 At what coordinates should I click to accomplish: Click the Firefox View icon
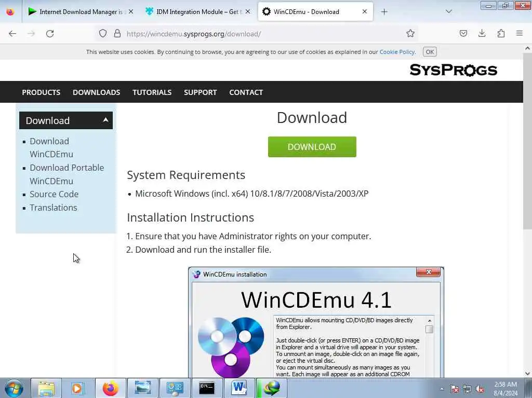point(10,12)
